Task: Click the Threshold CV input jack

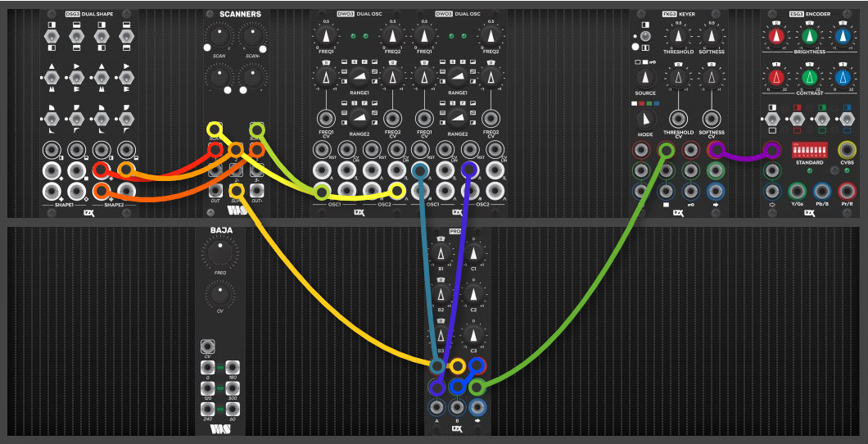Action: pyautogui.click(x=676, y=119)
